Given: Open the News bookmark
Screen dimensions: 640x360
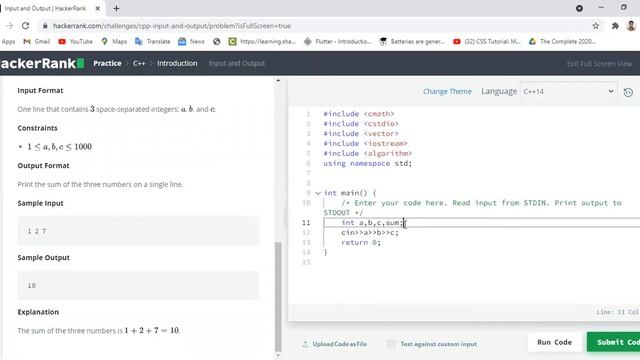Looking at the screenshot, I should (x=191, y=41).
